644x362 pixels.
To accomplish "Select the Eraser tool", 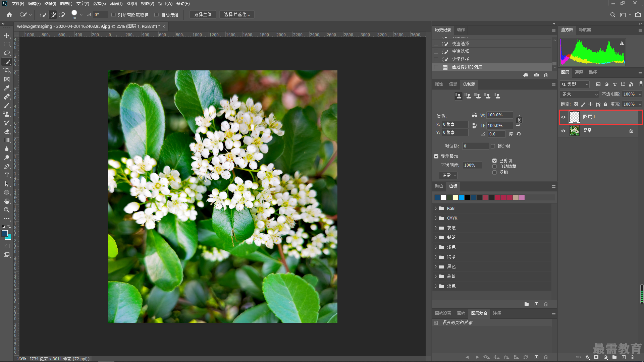I will click(7, 131).
